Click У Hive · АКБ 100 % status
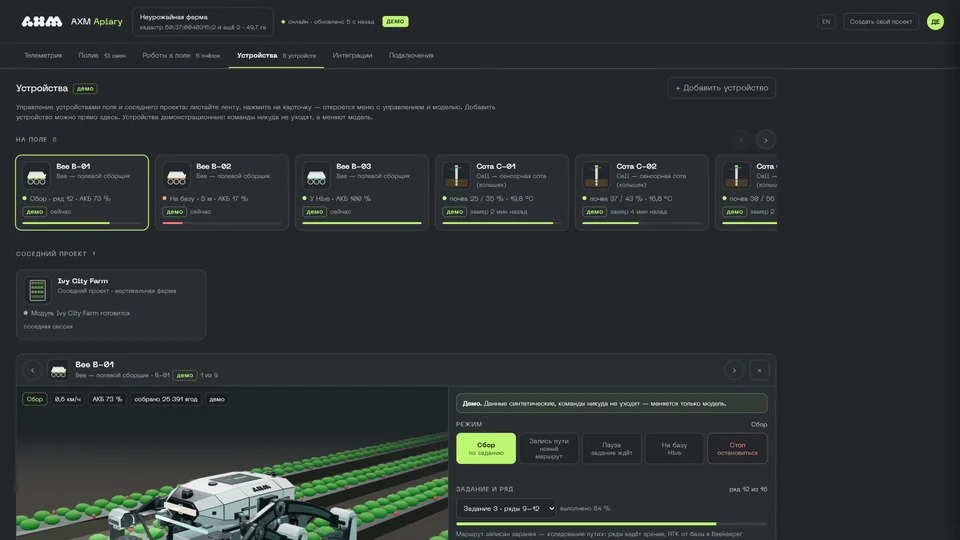 click(340, 198)
